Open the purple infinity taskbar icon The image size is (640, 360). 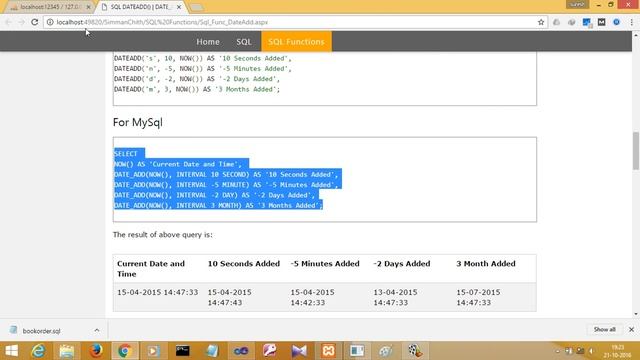241,351
